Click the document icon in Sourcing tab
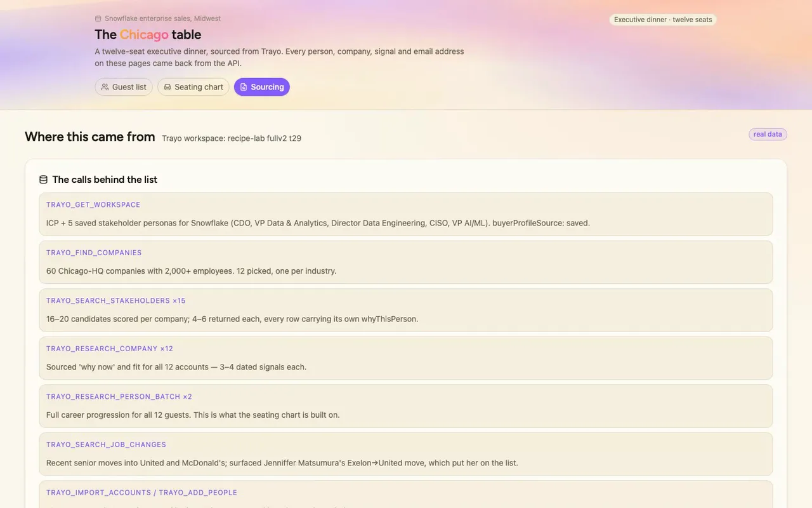This screenshot has height=508, width=812. pyautogui.click(x=244, y=87)
